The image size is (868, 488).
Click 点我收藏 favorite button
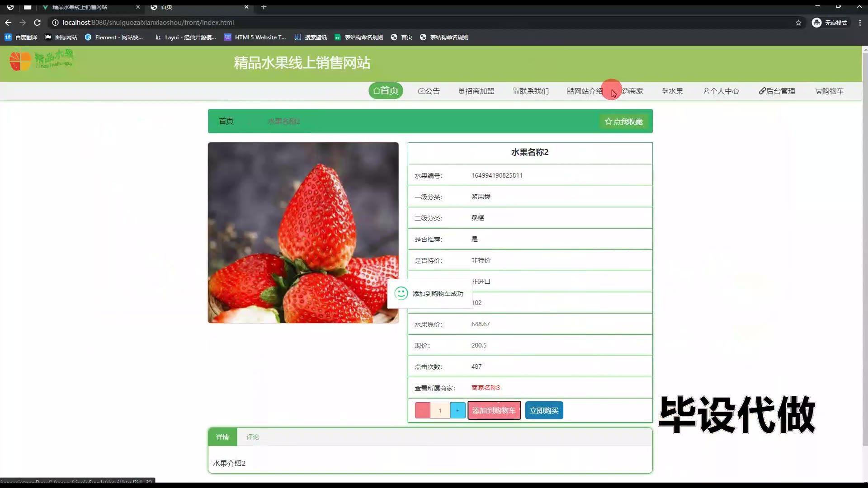[x=624, y=122]
